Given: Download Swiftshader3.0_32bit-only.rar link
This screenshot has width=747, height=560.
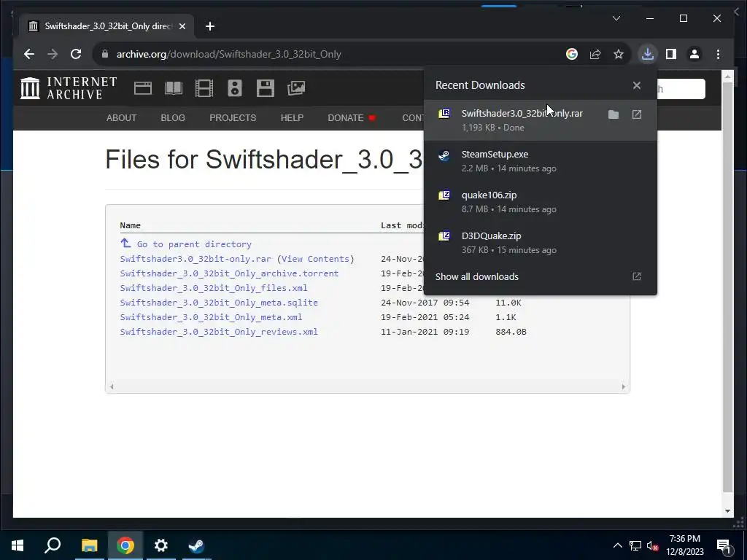Looking at the screenshot, I should (x=196, y=259).
